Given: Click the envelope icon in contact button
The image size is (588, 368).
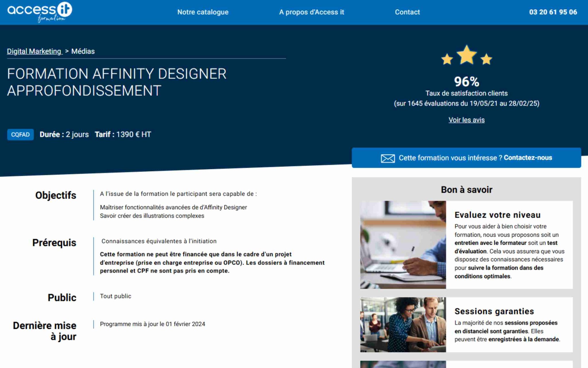Looking at the screenshot, I should click(388, 158).
